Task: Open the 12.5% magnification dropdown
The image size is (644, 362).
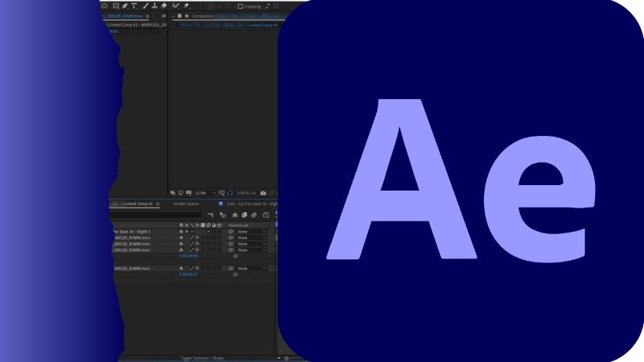Action: pos(205,193)
